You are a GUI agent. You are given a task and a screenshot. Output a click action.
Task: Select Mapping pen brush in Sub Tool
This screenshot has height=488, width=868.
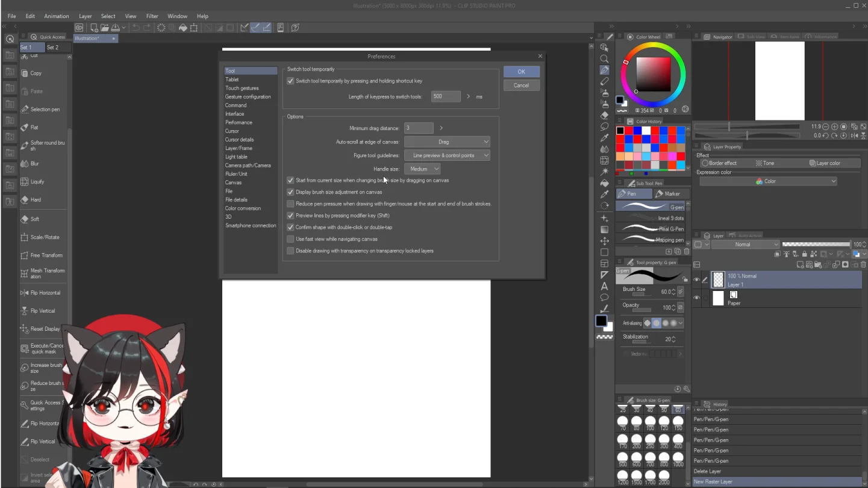click(651, 240)
